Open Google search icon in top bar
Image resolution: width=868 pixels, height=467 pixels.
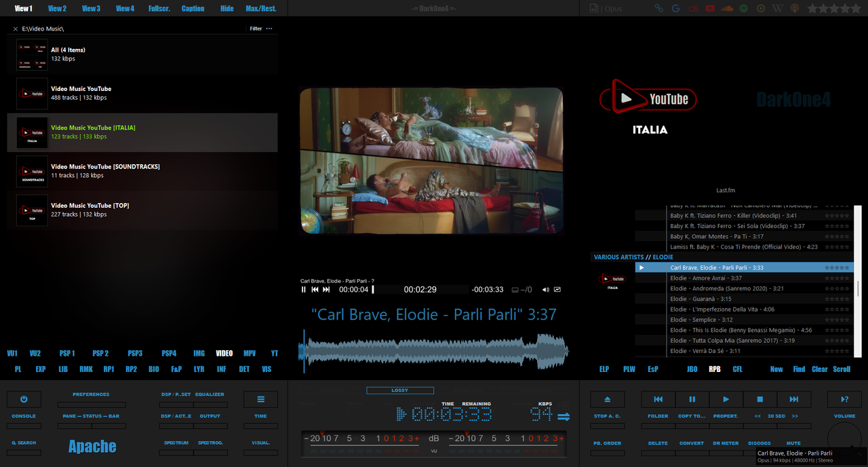click(675, 8)
